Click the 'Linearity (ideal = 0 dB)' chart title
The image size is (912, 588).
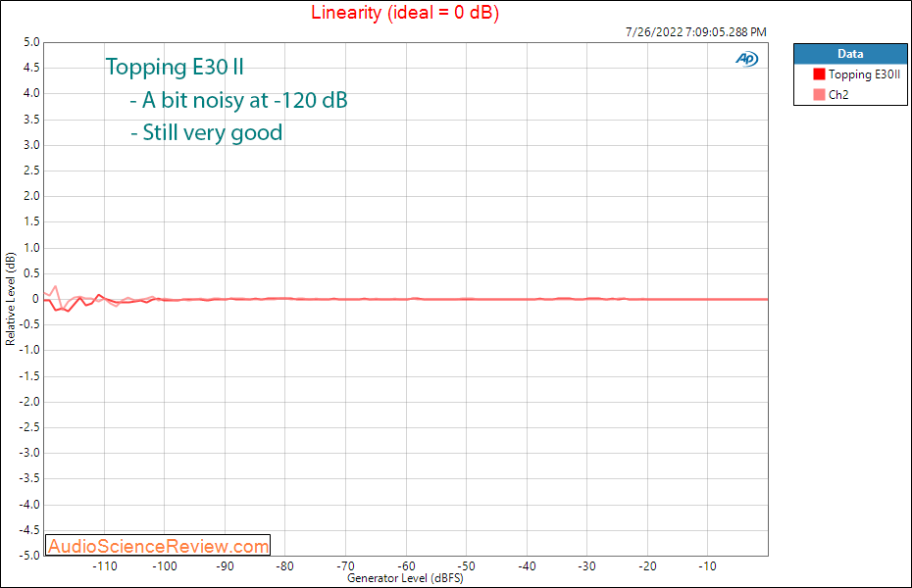click(x=405, y=12)
